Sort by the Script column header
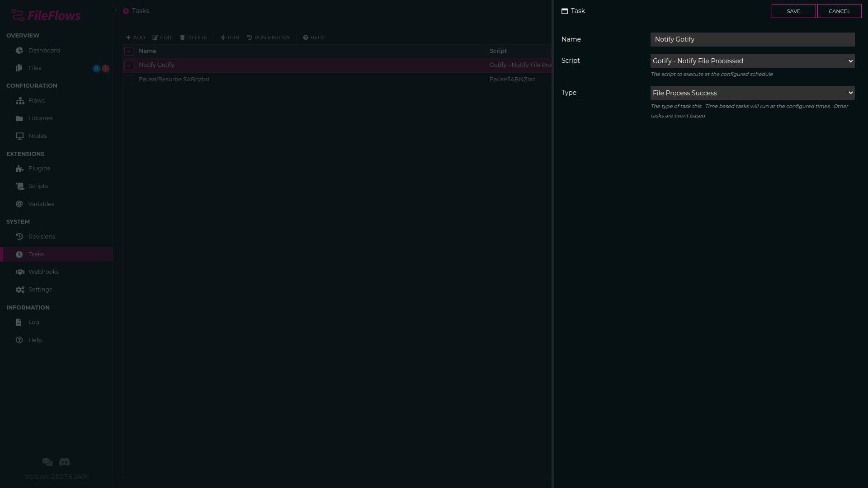868x488 pixels. (x=498, y=51)
